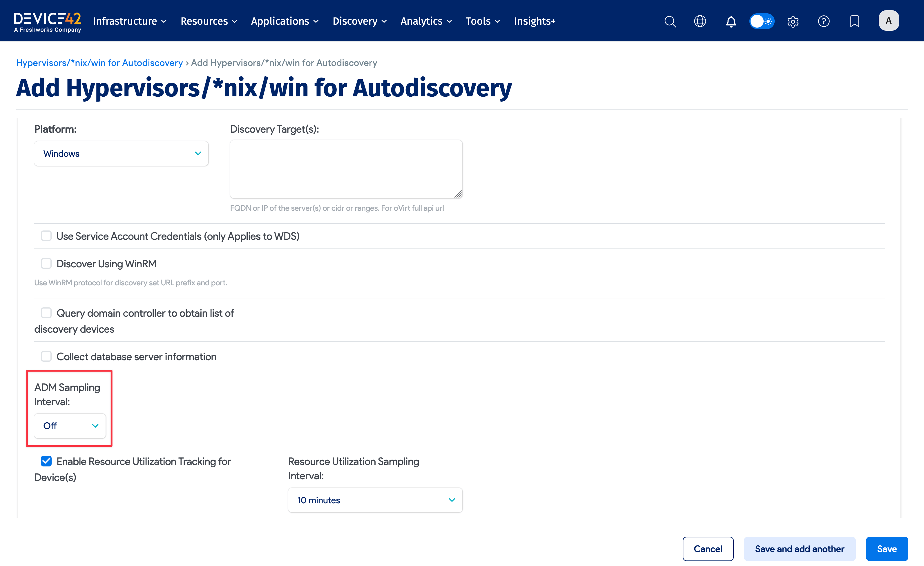924x566 pixels.
Task: Open the globe language icon
Action: [x=700, y=21]
